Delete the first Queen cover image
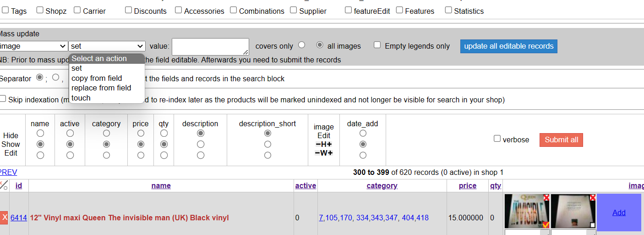 (546, 197)
